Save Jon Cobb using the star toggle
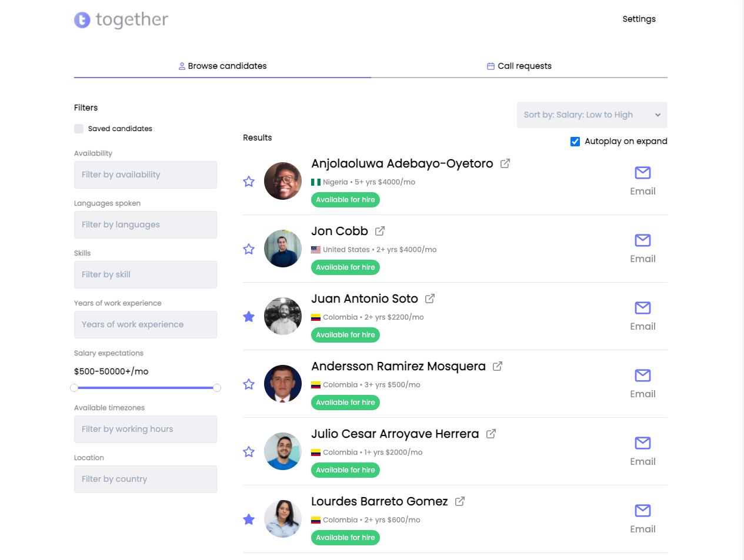The width and height of the screenshot is (744, 560). point(248,249)
